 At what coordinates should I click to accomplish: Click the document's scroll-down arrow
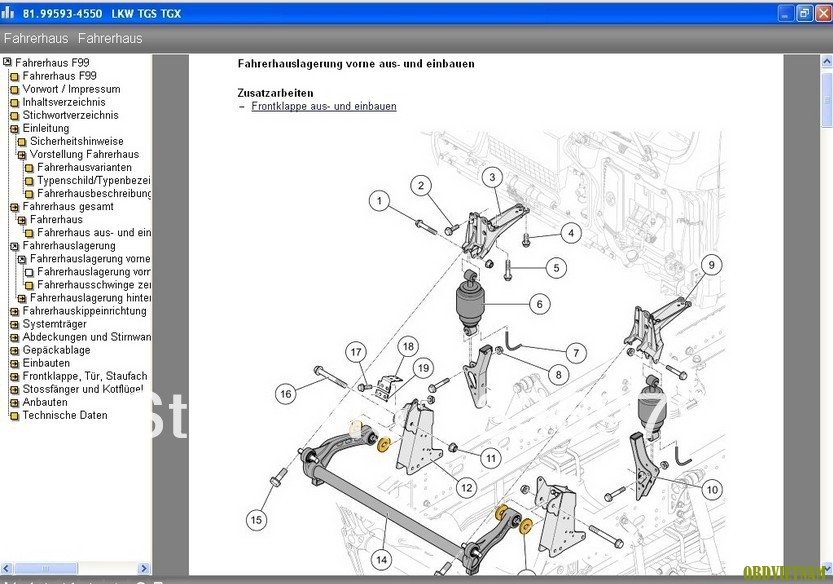point(827,569)
